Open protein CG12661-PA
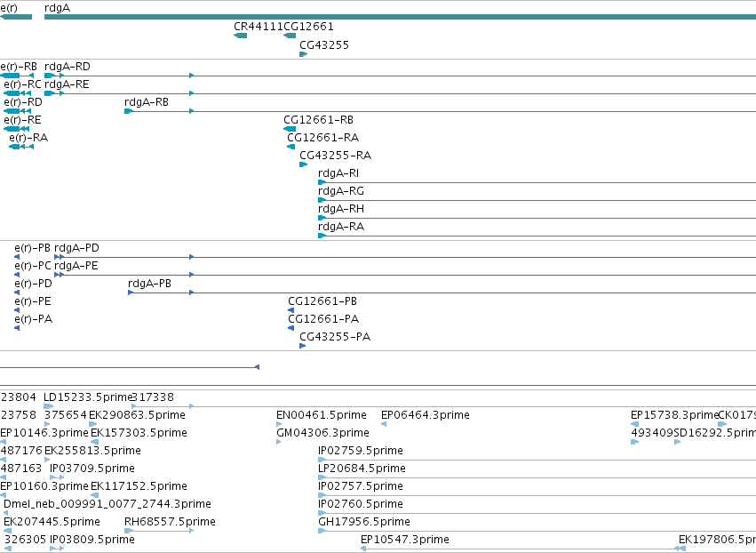This screenshot has width=756, height=553. coord(323,320)
